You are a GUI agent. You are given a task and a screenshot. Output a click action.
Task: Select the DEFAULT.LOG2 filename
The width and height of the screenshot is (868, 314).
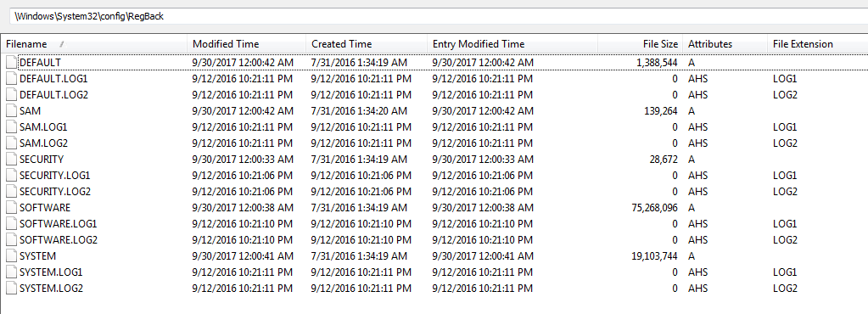pyautogui.click(x=53, y=95)
